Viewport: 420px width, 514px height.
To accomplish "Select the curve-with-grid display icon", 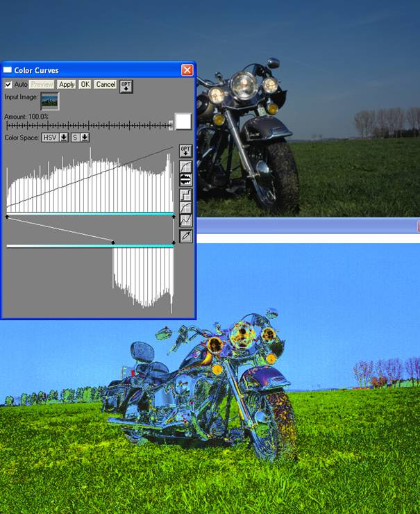I will tap(186, 167).
